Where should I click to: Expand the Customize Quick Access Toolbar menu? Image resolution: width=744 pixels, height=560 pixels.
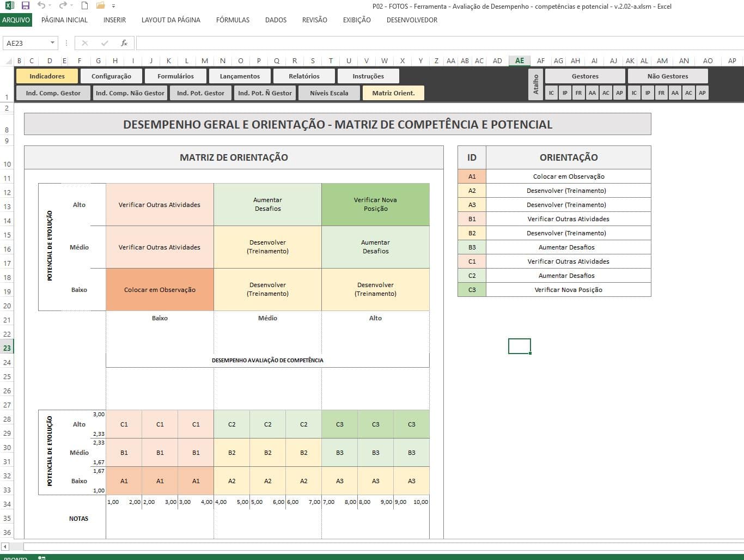(x=113, y=6)
